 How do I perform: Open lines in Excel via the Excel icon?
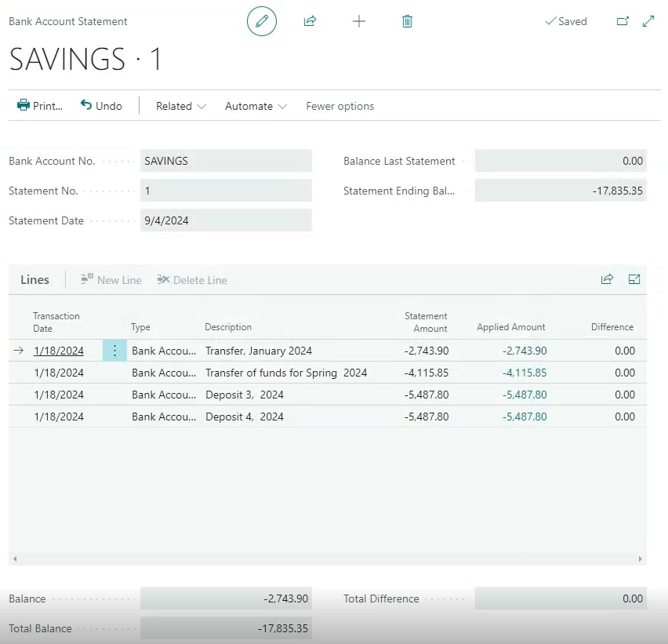(634, 279)
